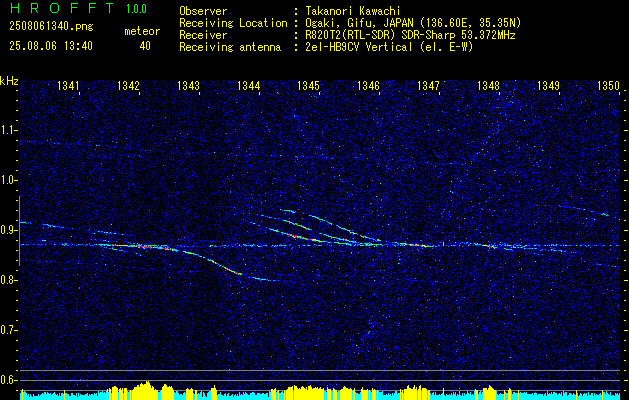Click the 1341 time axis label
This screenshot has width=629, height=400.
(x=68, y=86)
